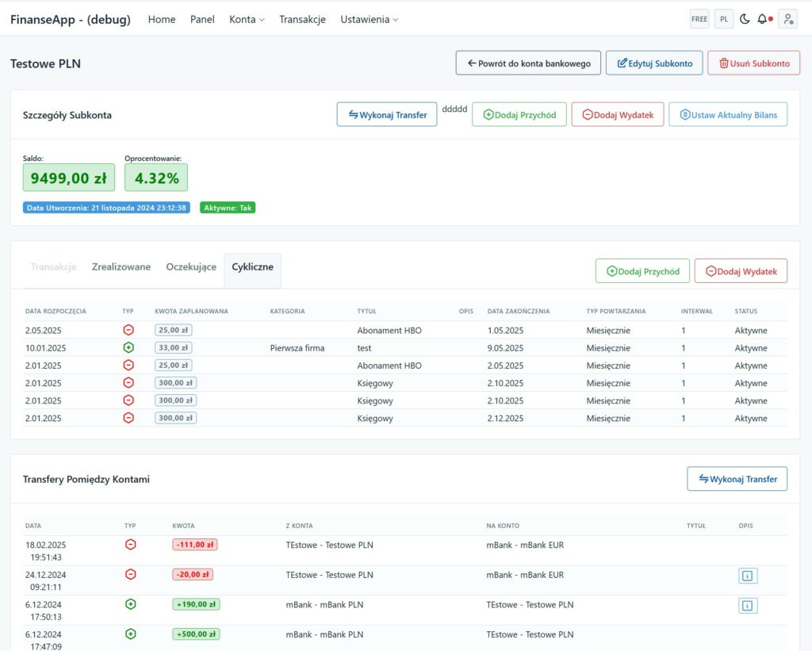Click Wykonaj Transfer in Transfery Pomiędzy Kontami
This screenshot has height=651, width=812.
click(737, 479)
